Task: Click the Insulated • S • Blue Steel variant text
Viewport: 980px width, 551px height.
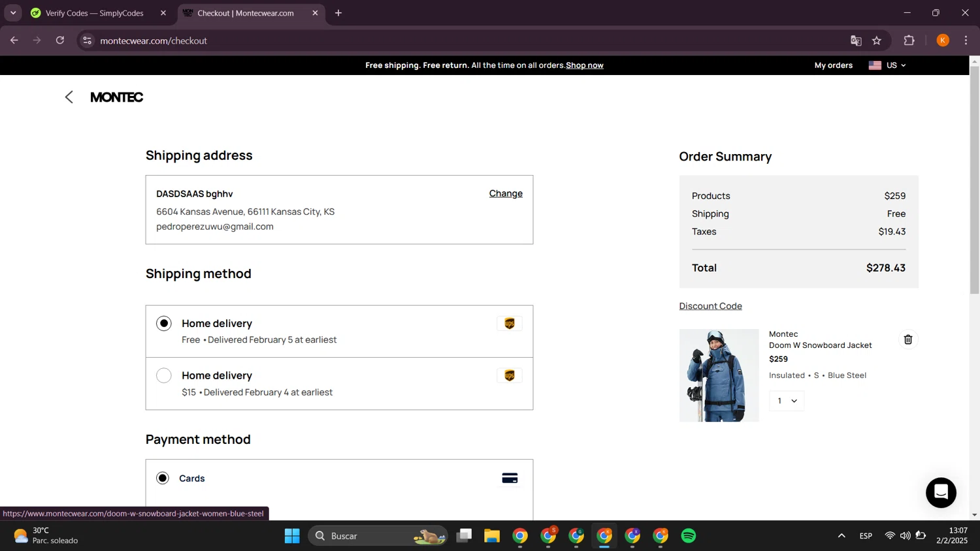Action: coord(817,375)
